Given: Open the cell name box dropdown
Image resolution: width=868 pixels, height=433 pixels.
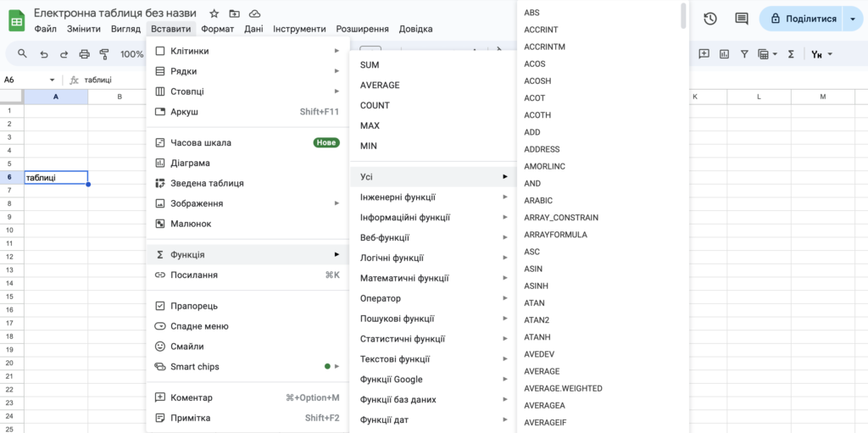Looking at the screenshot, I should [x=53, y=80].
